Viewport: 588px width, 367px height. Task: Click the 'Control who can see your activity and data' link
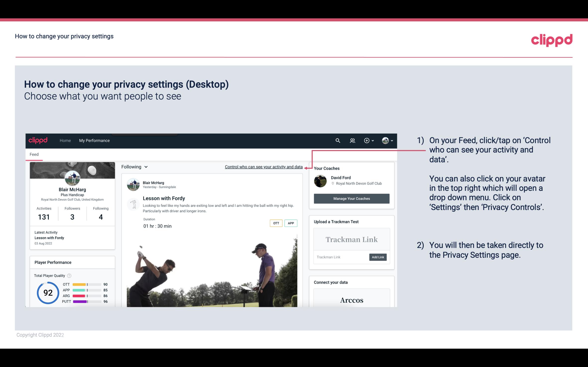tap(263, 167)
